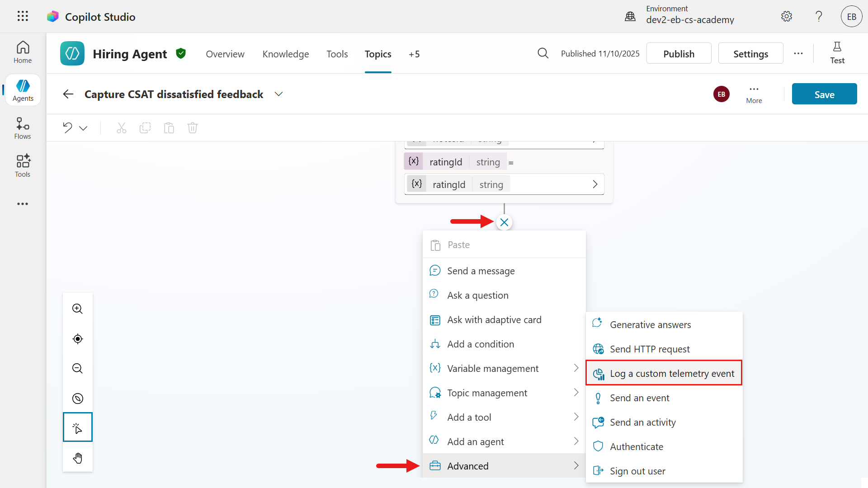Open the Flows section in the left sidebar
This screenshot has width=868, height=488.
tap(22, 128)
